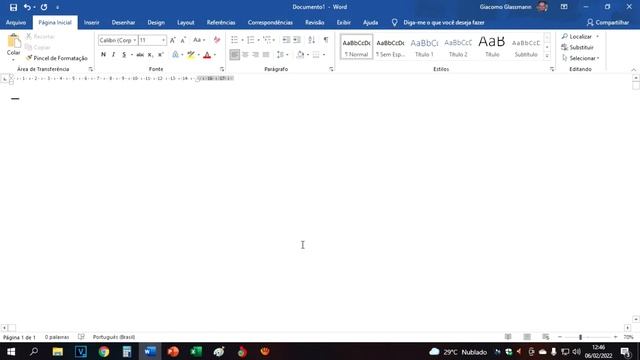Image resolution: width=640 pixels, height=360 pixels.
Task: Toggle the bullet list
Action: tap(234, 40)
